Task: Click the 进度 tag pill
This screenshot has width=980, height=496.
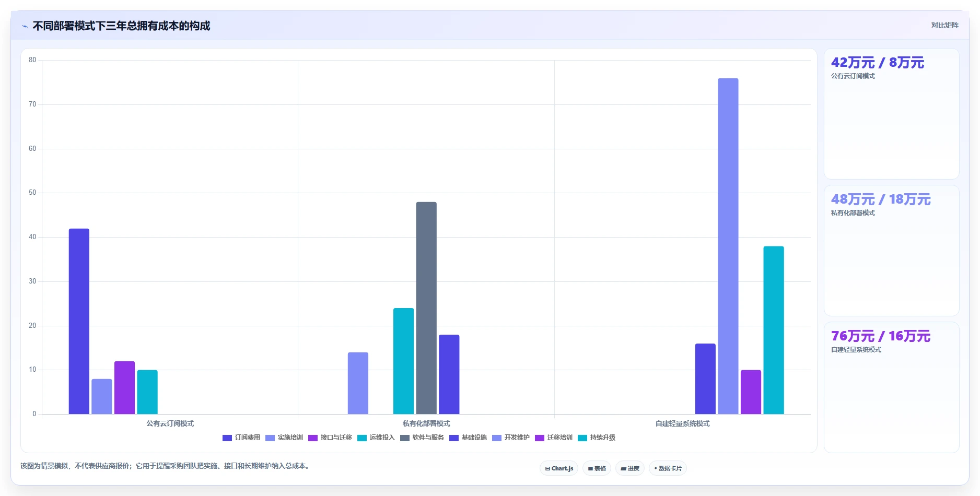Action: click(x=630, y=468)
